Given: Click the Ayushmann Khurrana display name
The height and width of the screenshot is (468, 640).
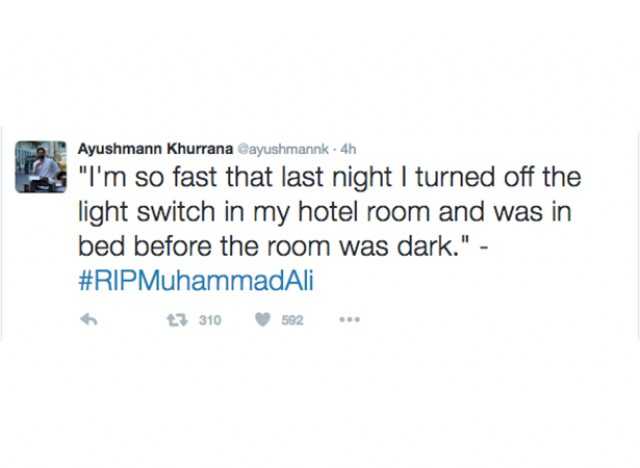Looking at the screenshot, I should click(155, 149).
